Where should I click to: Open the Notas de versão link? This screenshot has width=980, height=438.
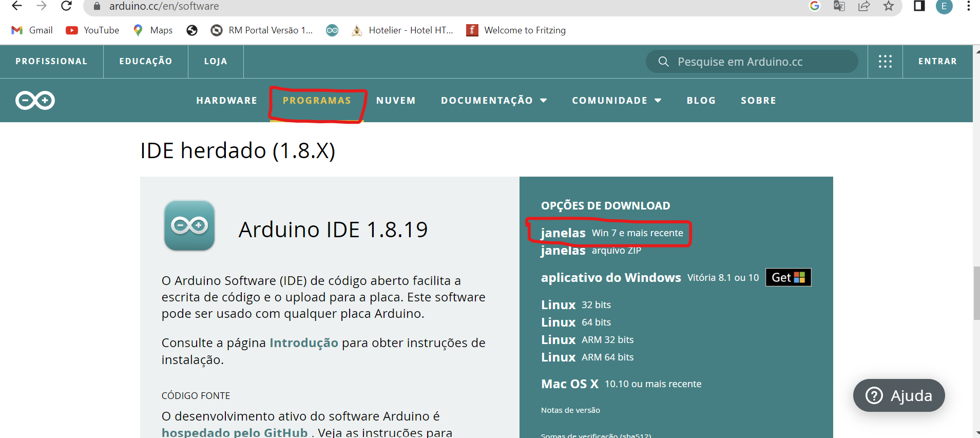pos(570,410)
